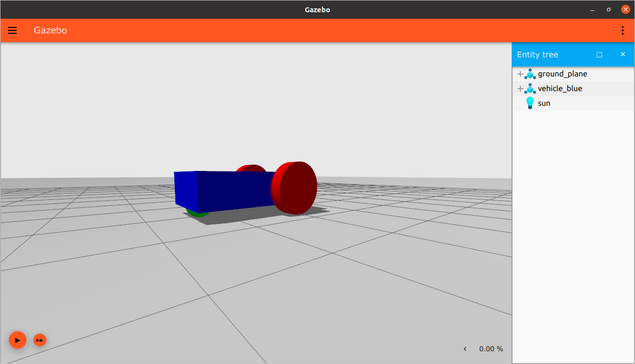The height and width of the screenshot is (364, 635).
Task: Step the simulation forward with the double-arrow button
Action: 40,340
